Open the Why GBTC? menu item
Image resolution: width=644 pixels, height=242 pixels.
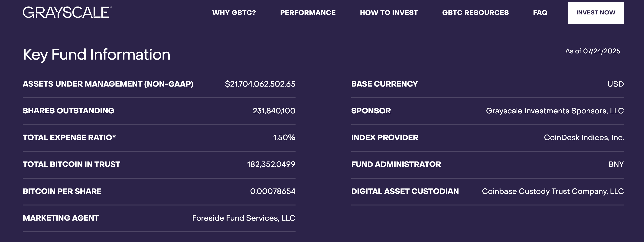(234, 13)
